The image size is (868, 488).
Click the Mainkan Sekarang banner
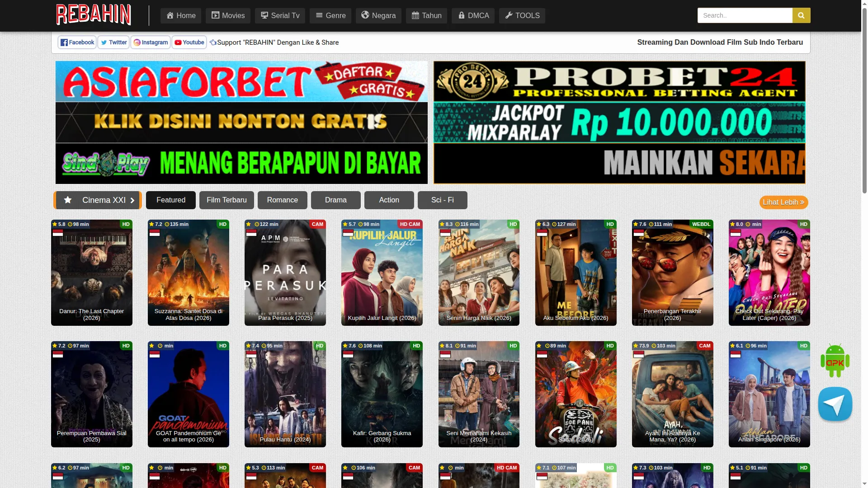(619, 164)
